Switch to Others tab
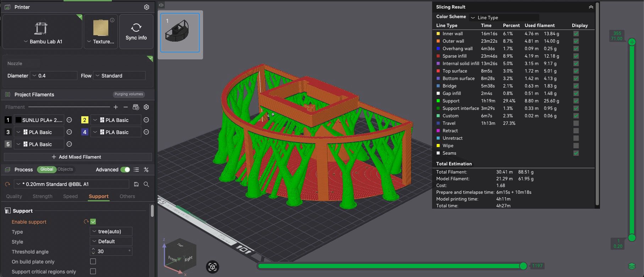This screenshot has width=644, height=277. click(x=127, y=196)
